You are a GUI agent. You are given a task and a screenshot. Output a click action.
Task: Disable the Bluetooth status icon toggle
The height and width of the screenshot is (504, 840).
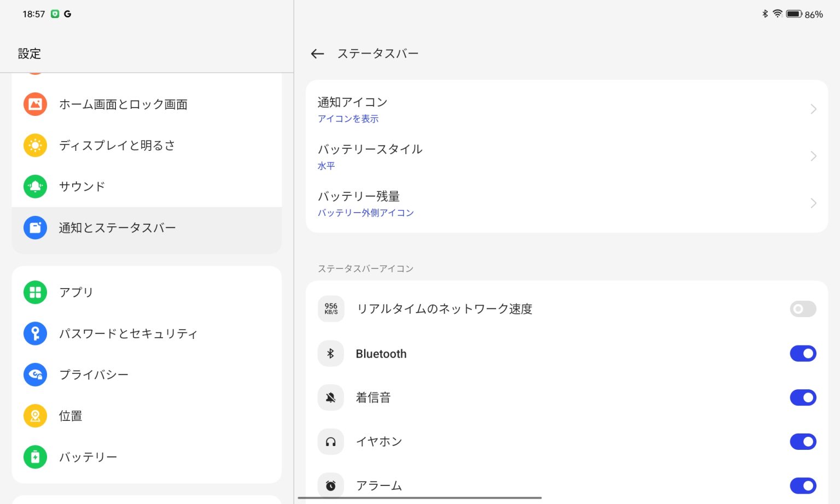coord(803,354)
